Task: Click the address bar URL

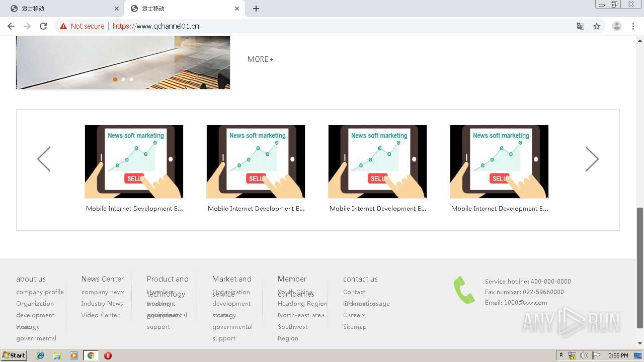Action: (156, 26)
